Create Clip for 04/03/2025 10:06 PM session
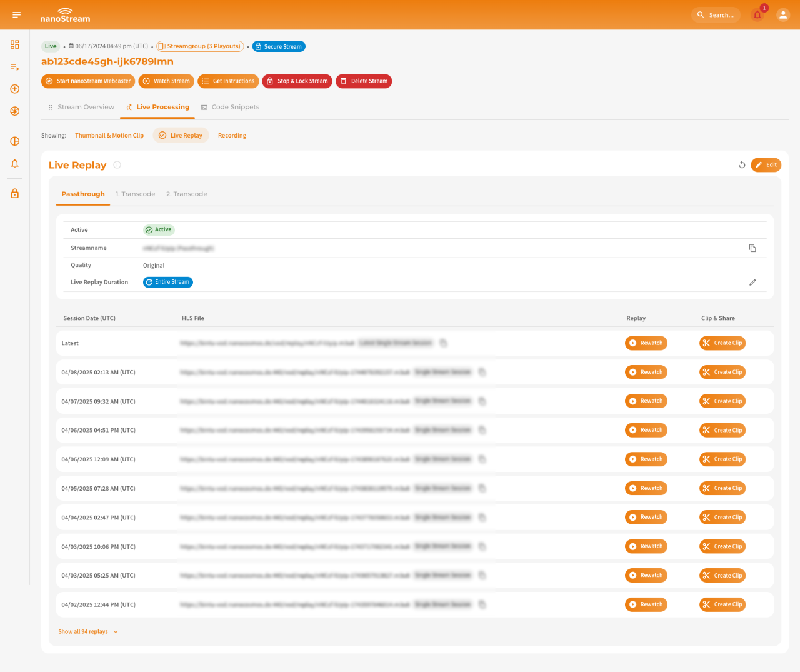Screen dimensions: 800x672 click(722, 546)
